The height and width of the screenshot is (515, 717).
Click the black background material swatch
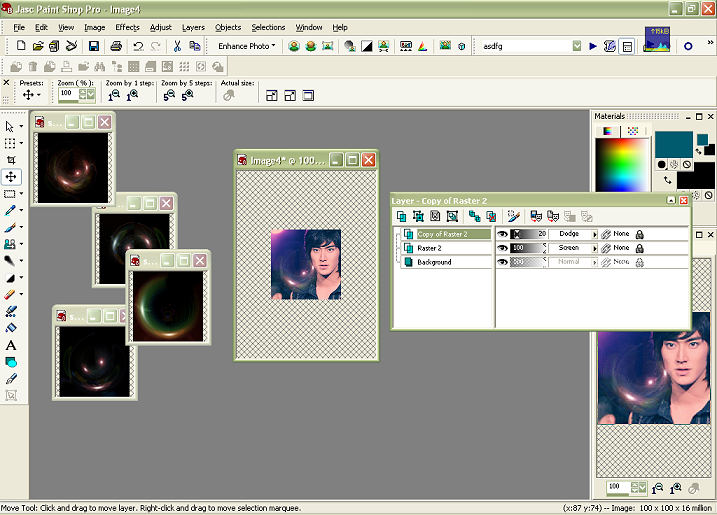696,176
